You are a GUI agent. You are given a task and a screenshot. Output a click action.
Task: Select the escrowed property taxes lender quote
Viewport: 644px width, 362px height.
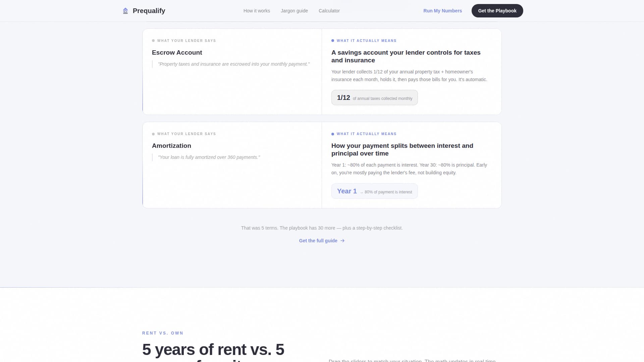pyautogui.click(x=234, y=64)
